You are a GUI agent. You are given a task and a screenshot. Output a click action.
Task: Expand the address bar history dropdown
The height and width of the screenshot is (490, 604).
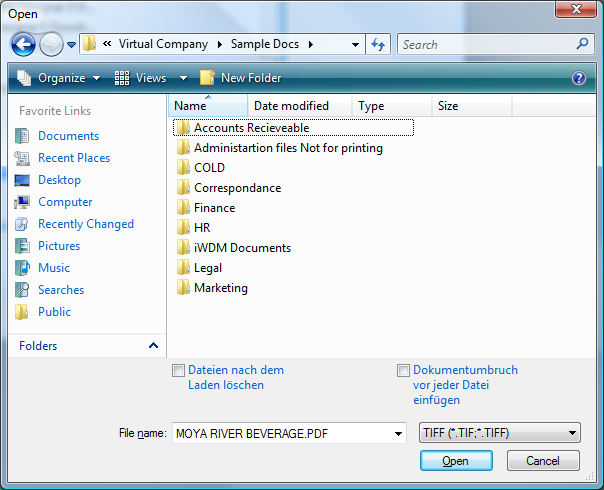pos(355,45)
